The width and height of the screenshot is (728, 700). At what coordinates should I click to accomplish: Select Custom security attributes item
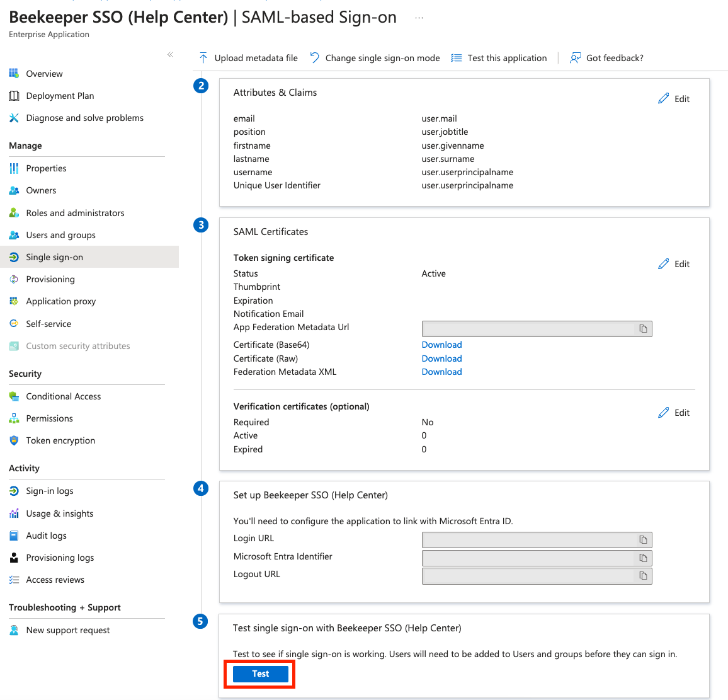coord(78,345)
